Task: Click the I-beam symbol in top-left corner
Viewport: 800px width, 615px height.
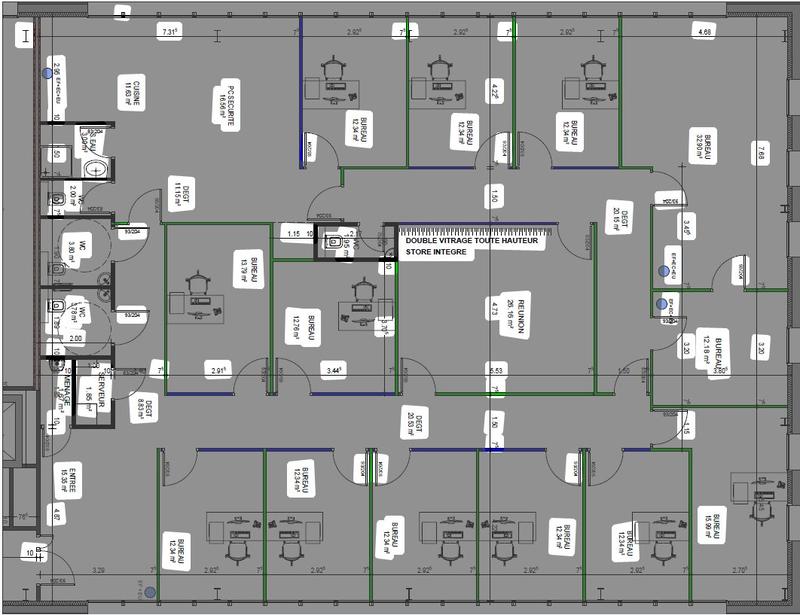Action: 21,36
